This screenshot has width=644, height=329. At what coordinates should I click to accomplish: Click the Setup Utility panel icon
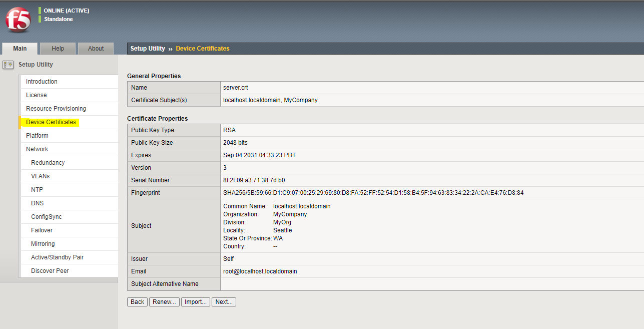(x=8, y=64)
